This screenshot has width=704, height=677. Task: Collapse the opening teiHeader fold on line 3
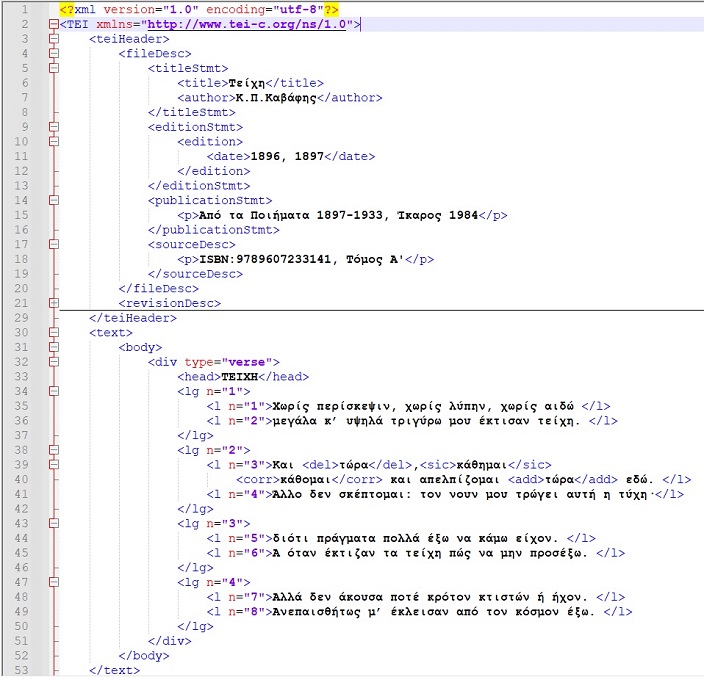54,39
